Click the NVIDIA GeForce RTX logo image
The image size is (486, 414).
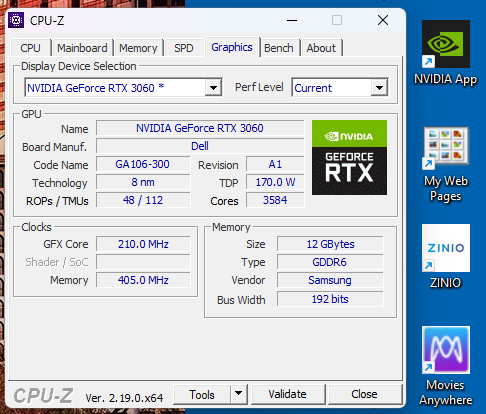click(x=349, y=157)
